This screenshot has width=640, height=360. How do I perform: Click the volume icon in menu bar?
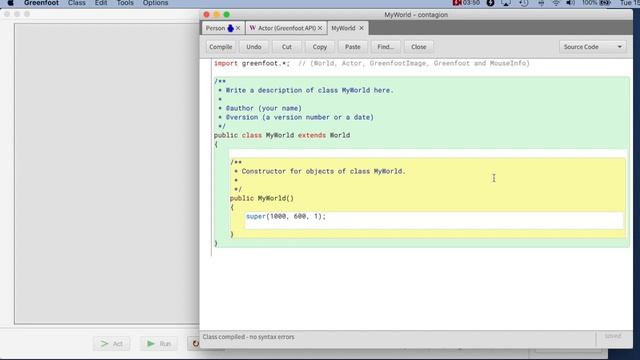point(571,3)
